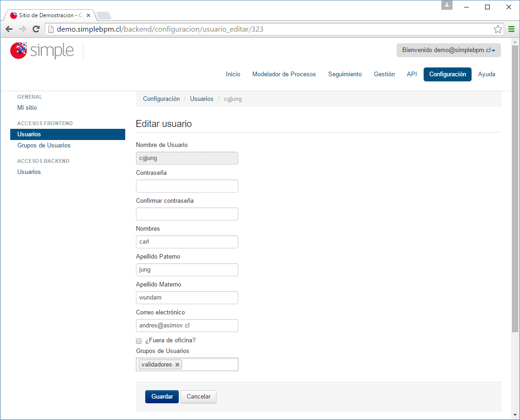
Task: Click the Simple logo in the header
Action: coord(42,51)
